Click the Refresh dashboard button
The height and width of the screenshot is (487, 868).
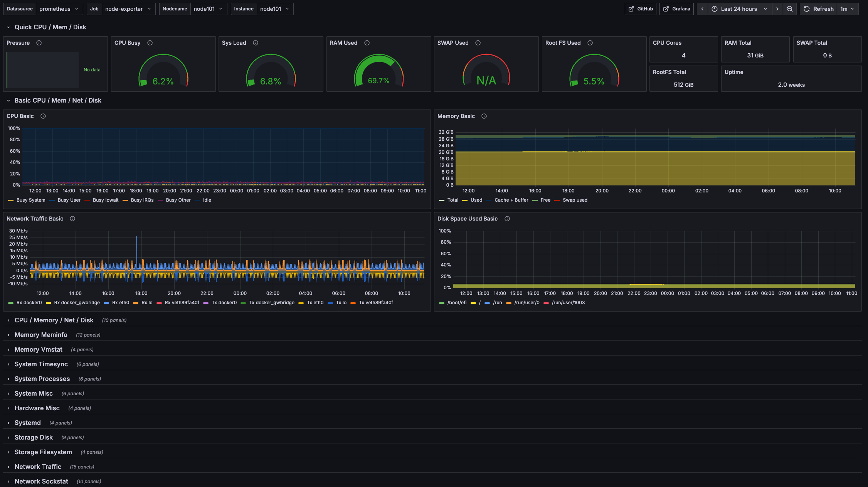[818, 9]
